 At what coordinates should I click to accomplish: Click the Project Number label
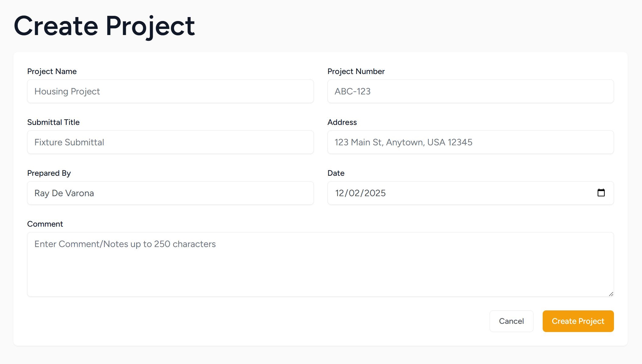coord(356,71)
